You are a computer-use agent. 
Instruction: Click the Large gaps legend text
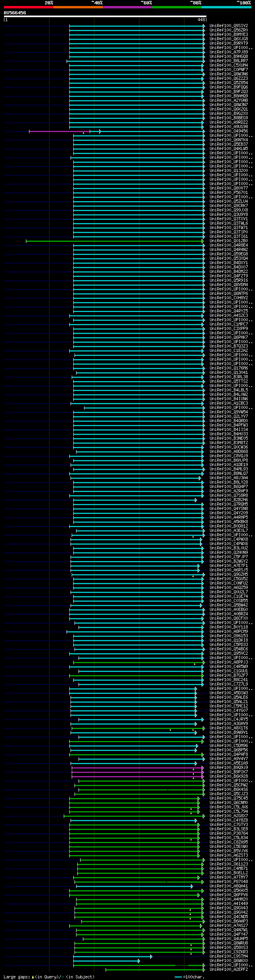[49, 977]
